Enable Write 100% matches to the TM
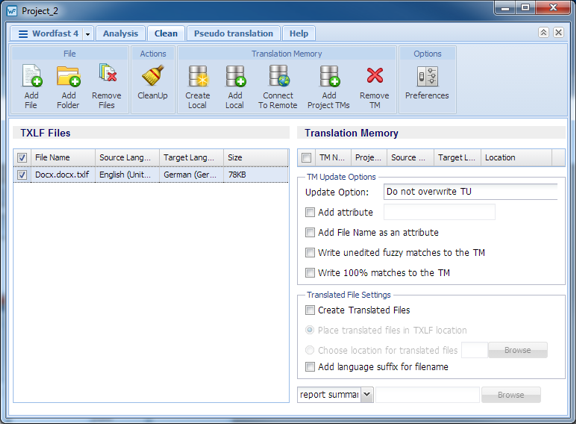This screenshot has height=424, width=576. [x=310, y=273]
